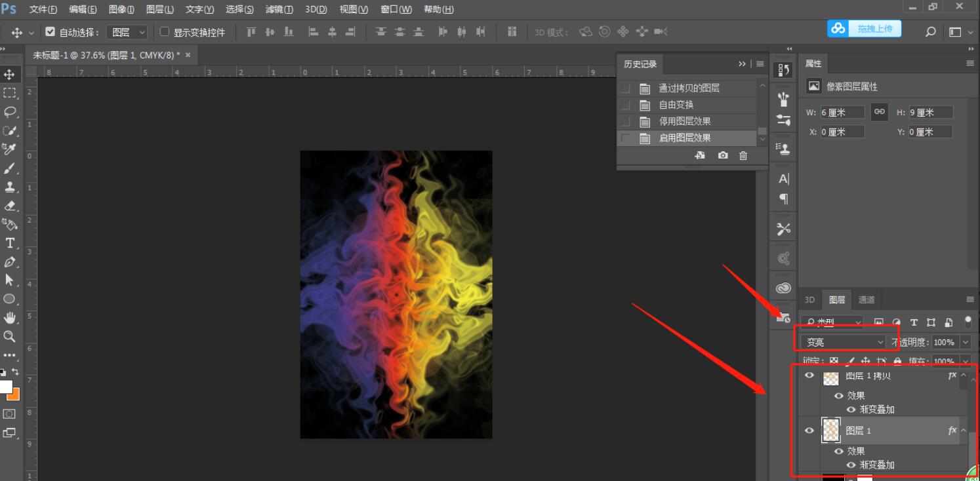Open the blend mode dropdown showing 变亮
Image resolution: width=980 pixels, height=481 pixels.
845,342
